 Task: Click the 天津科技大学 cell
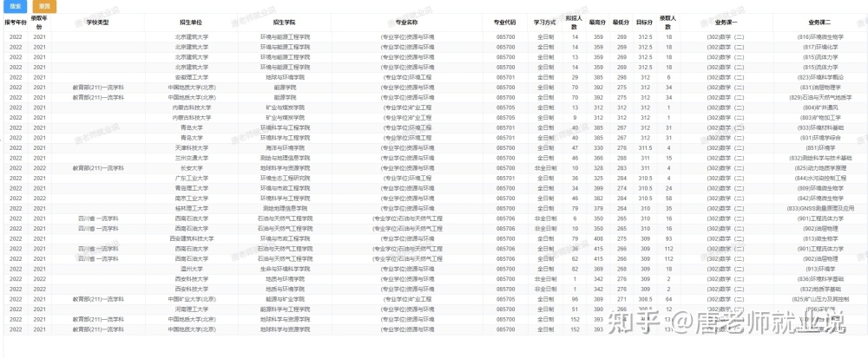(192, 148)
